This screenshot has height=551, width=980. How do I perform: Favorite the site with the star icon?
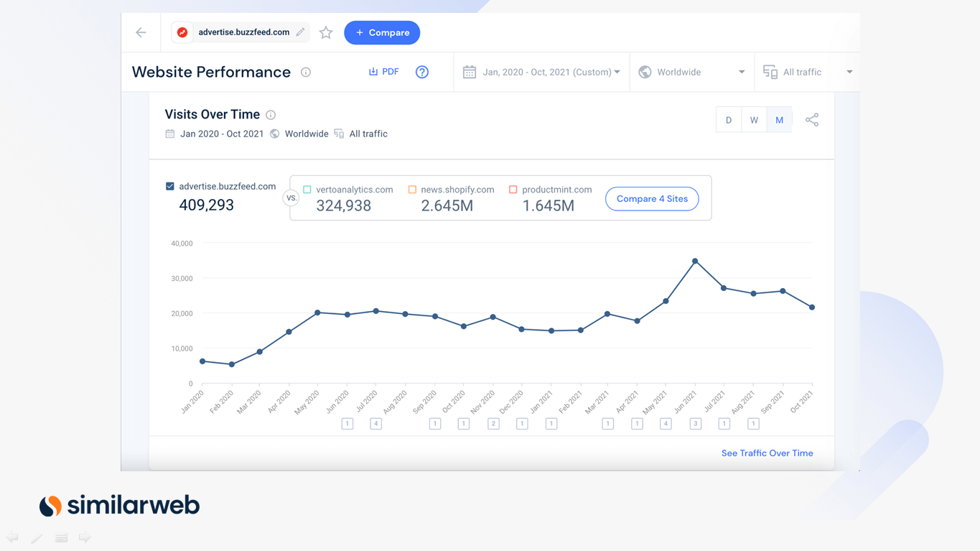(x=326, y=32)
